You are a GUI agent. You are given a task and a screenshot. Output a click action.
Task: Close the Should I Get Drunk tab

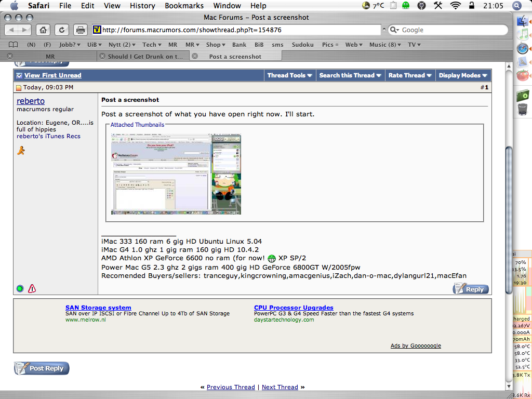click(102, 56)
